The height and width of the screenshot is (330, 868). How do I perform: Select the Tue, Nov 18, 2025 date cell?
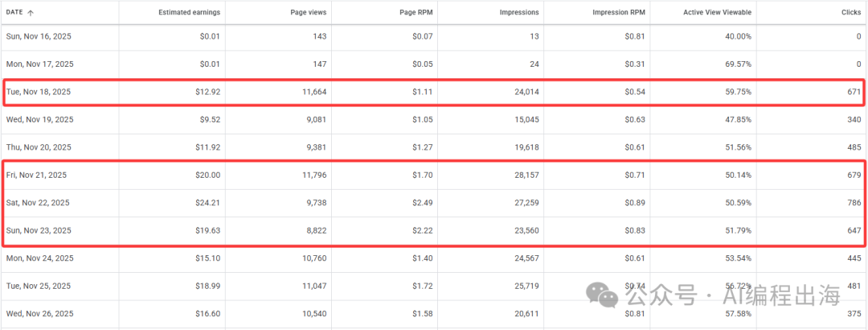[39, 92]
